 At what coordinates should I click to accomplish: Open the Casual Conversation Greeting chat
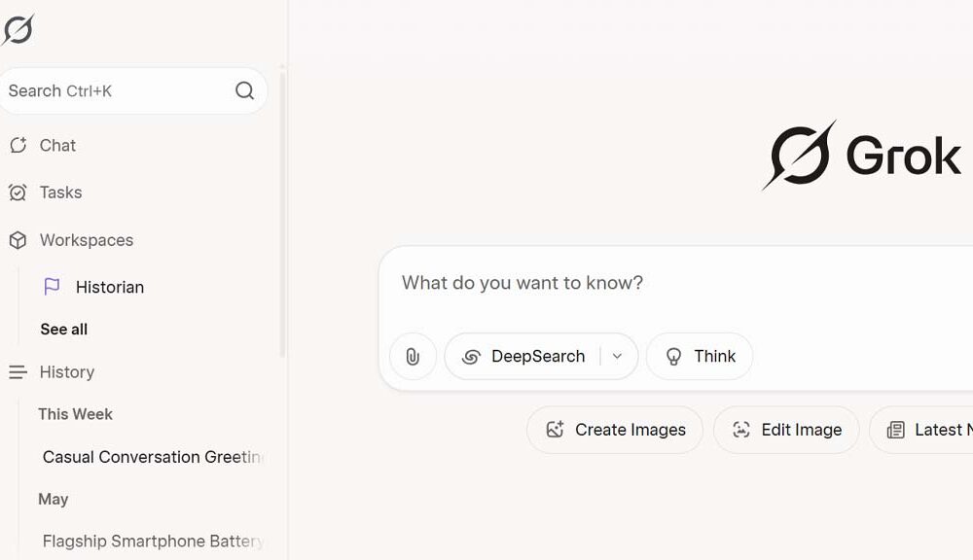(x=154, y=457)
